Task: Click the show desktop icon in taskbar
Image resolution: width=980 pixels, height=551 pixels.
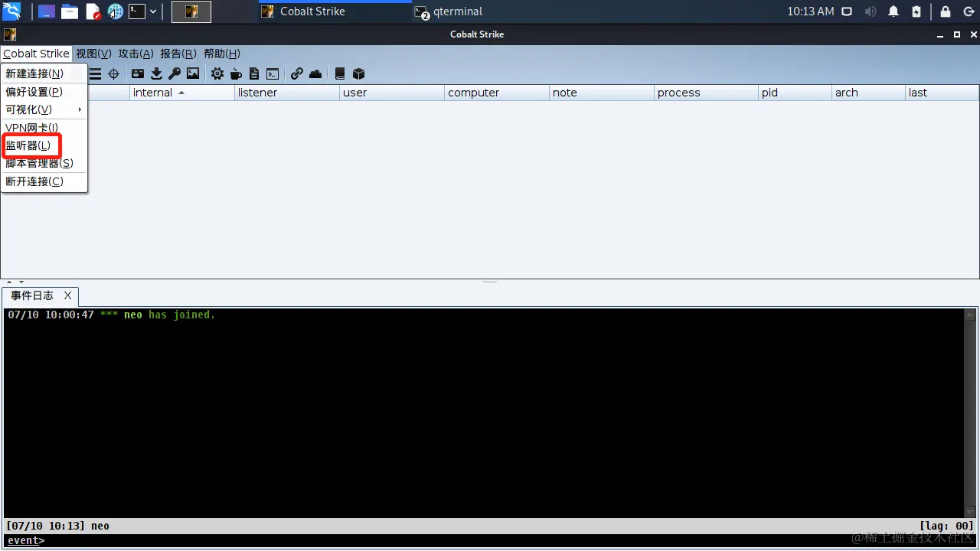Action: click(x=47, y=11)
